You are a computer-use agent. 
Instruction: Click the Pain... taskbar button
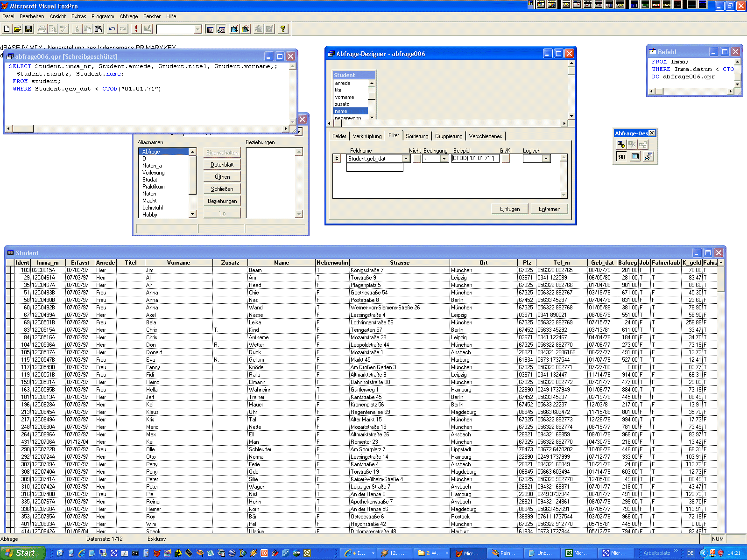pyautogui.click(x=504, y=553)
